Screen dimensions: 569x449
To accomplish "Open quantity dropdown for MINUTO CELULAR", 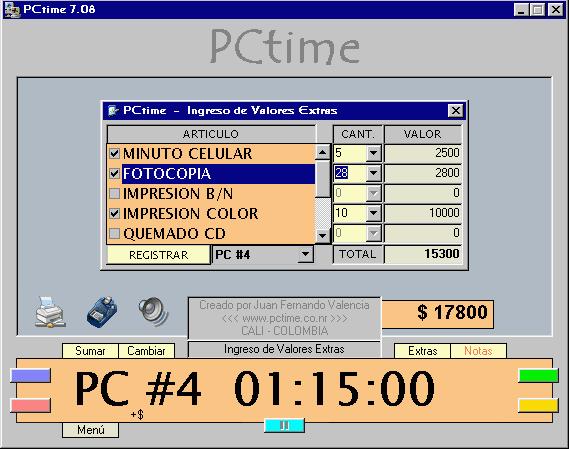I will pos(373,153).
